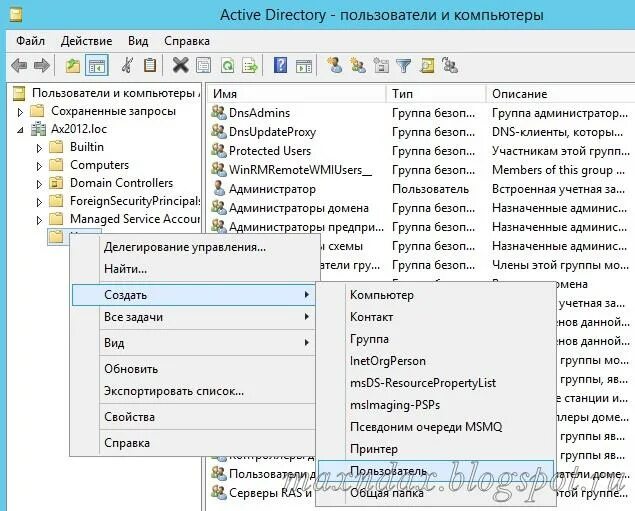Choose Справка from context menu

click(193, 443)
